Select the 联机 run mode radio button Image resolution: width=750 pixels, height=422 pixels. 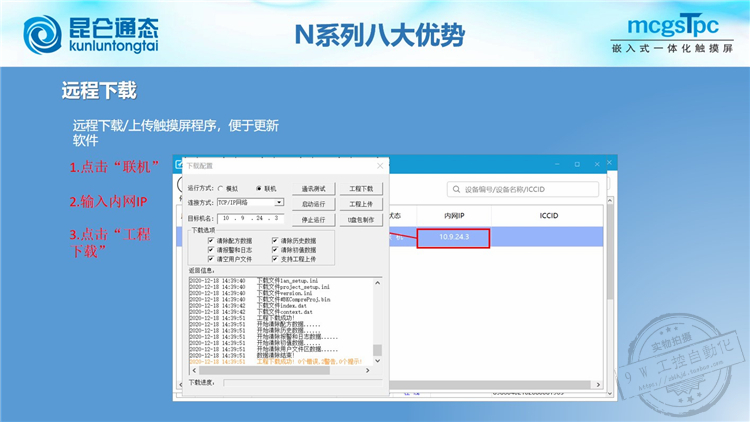[258, 188]
